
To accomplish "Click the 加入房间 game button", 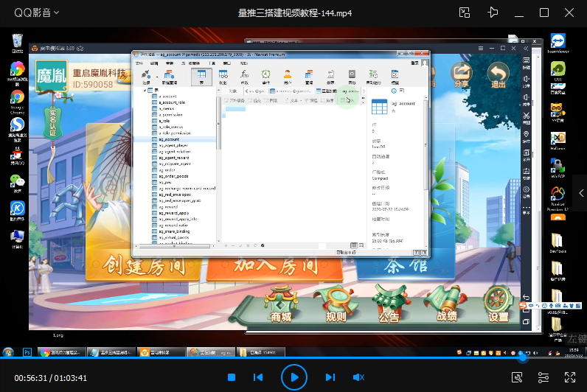I will (275, 267).
